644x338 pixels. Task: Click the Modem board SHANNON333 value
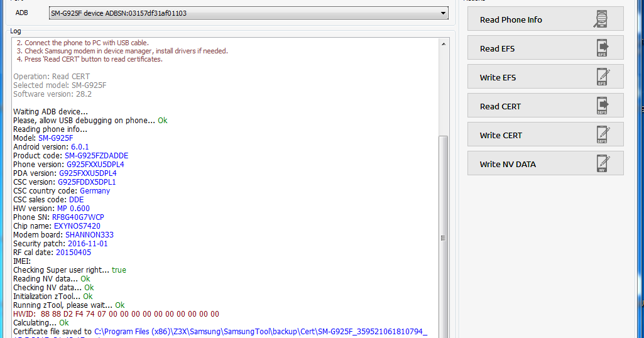(x=90, y=235)
